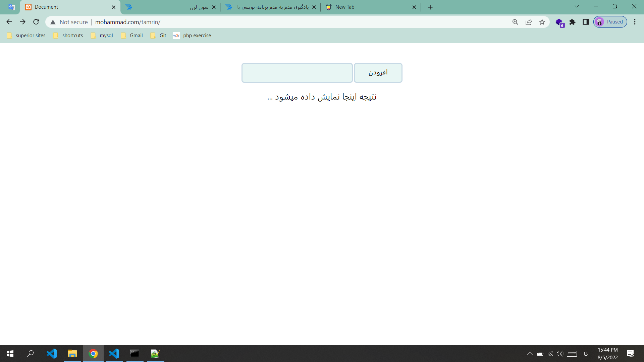Focus the empty text input field
Viewport: 644px width, 362px height.
[x=297, y=73]
